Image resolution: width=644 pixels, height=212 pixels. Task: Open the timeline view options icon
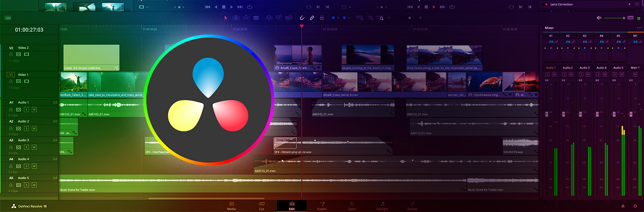point(8,18)
